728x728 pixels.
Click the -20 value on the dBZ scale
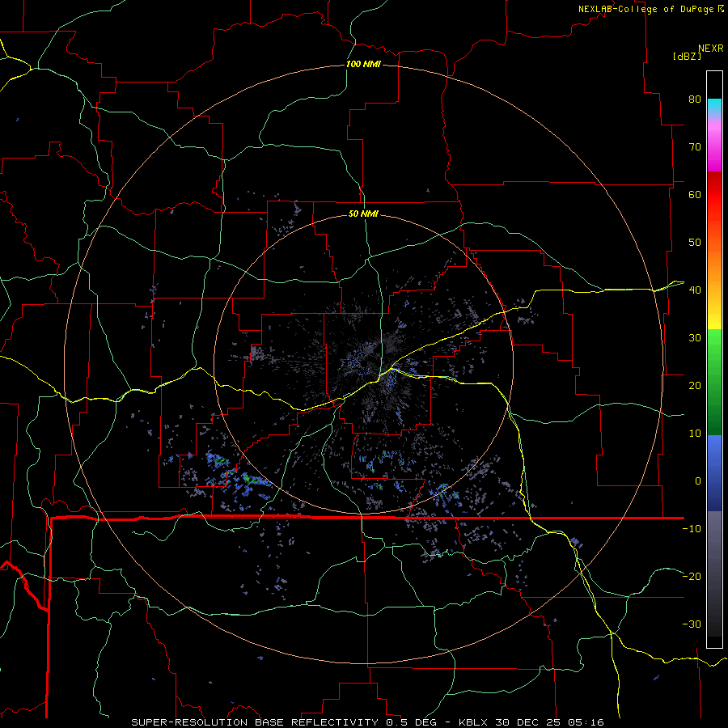point(692,576)
